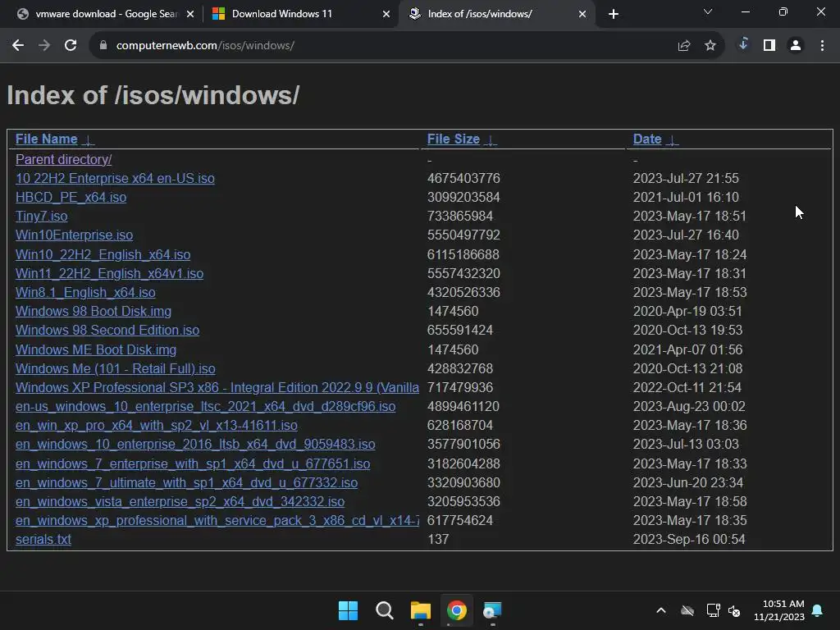This screenshot has width=840, height=630.
Task: Close the vmware download tab
Action: (190, 14)
